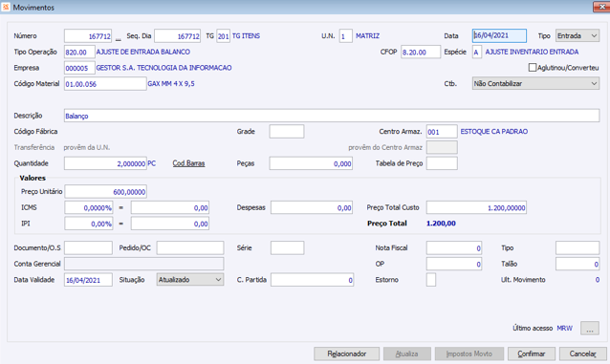Click the Centro Armaz. field 001

tap(442, 132)
